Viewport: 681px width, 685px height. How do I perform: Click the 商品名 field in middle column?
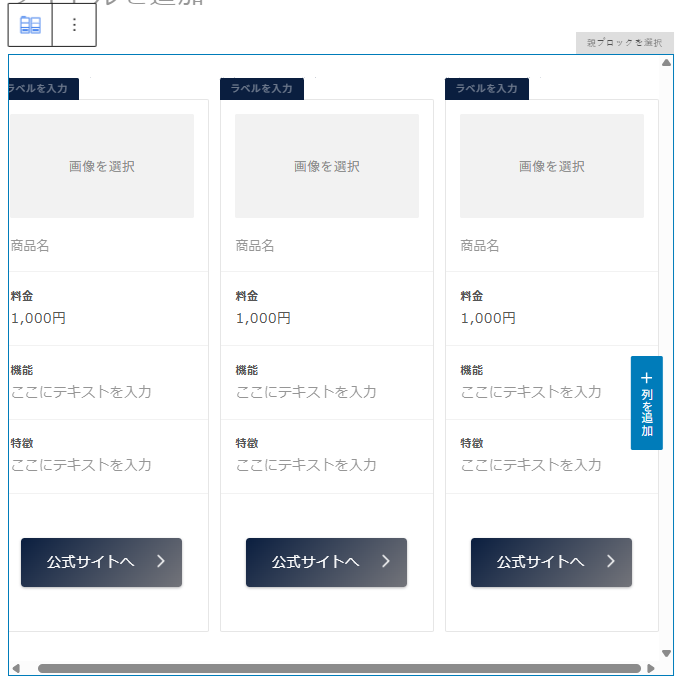[255, 245]
